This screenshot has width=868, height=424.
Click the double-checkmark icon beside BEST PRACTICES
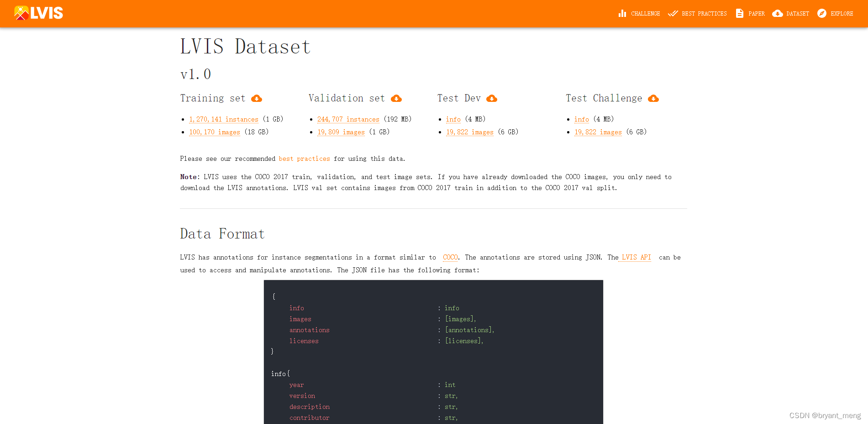[x=673, y=13]
